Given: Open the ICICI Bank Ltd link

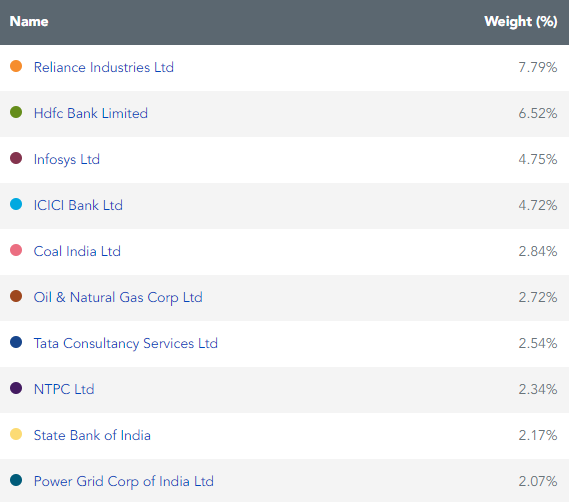Looking at the screenshot, I should 78,205.
